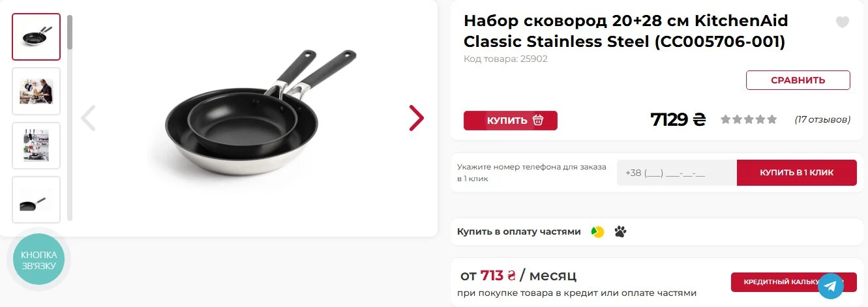The image size is (868, 307).
Task: Click КУПИТЬ В 1 КЛИК button
Action: coord(797,173)
